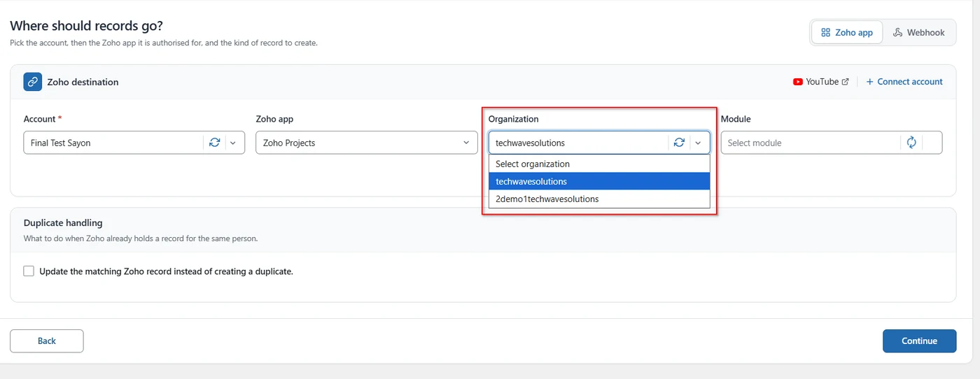Click the plus icon beside Connect account
The width and height of the screenshot is (980, 379).
pos(870,82)
